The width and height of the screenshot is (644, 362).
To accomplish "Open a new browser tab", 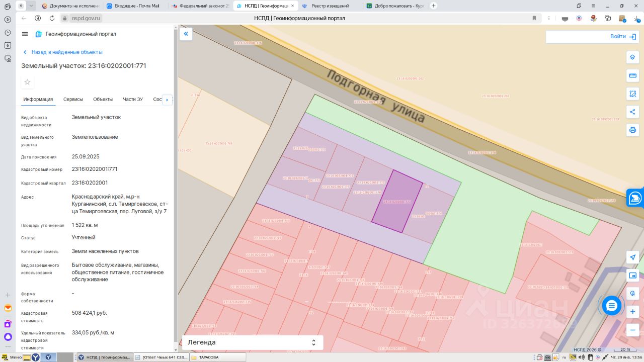I will (434, 6).
